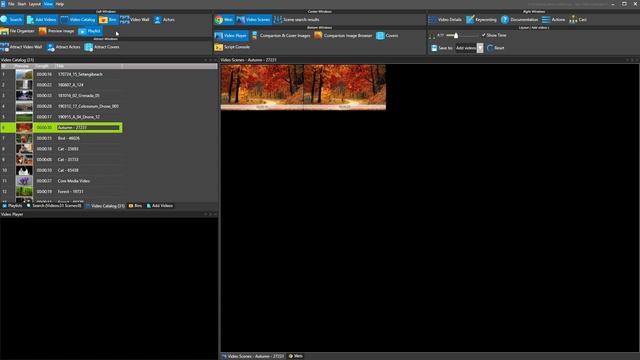
Task: Select the first Autumn scene thumbnail
Action: coord(262,87)
